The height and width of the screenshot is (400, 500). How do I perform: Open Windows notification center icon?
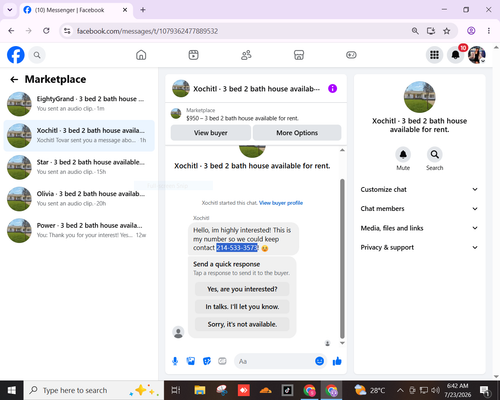coord(484,390)
